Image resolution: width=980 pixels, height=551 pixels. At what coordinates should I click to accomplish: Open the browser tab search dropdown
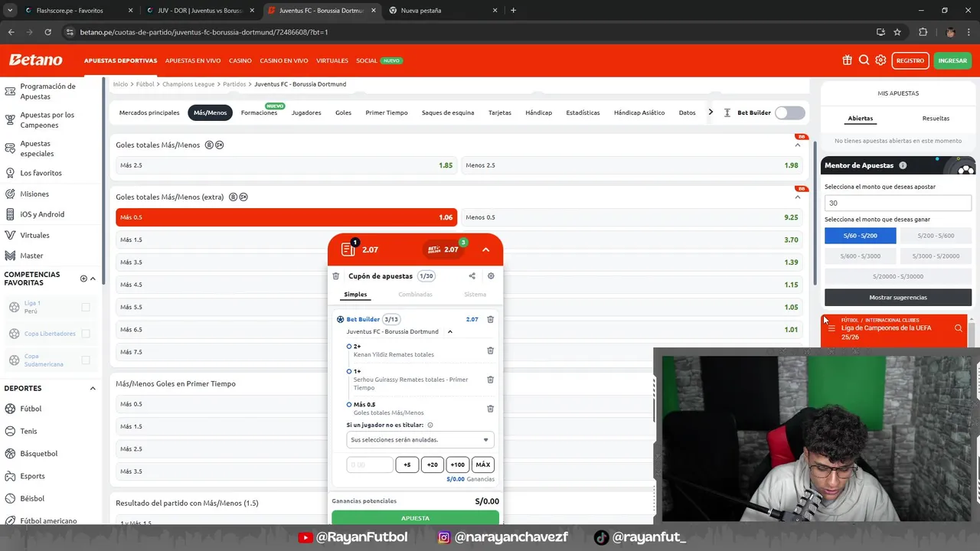tap(10, 11)
